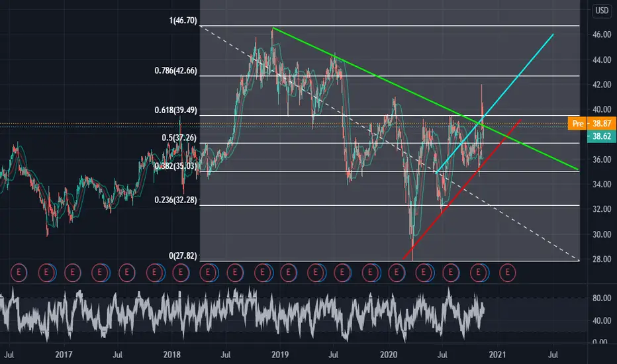Viewport: 617px width, 364px height.
Task: Click the 0.786(42.66) Fibonacci level label
Action: [x=175, y=71]
